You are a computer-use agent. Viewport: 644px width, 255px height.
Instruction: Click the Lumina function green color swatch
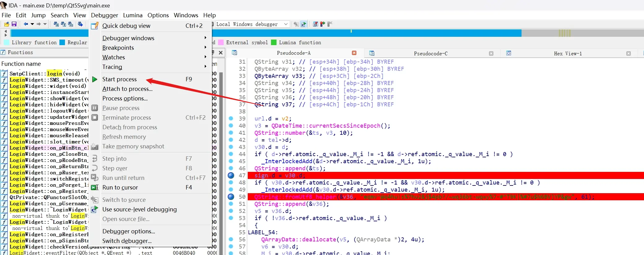pos(274,42)
